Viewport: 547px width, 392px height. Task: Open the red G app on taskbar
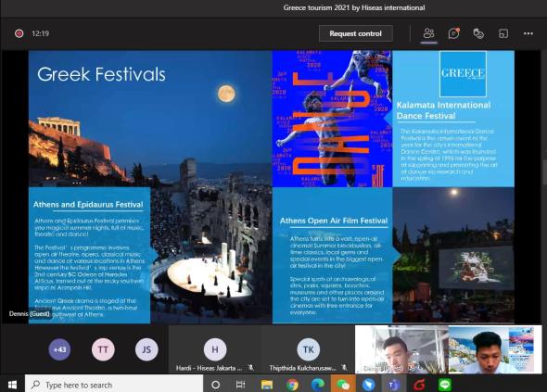tap(419, 385)
